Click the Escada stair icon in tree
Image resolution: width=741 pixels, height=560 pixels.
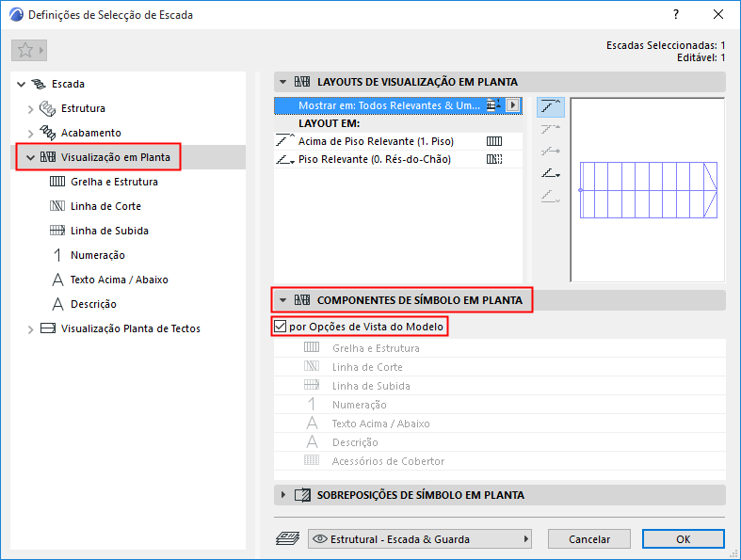39,84
